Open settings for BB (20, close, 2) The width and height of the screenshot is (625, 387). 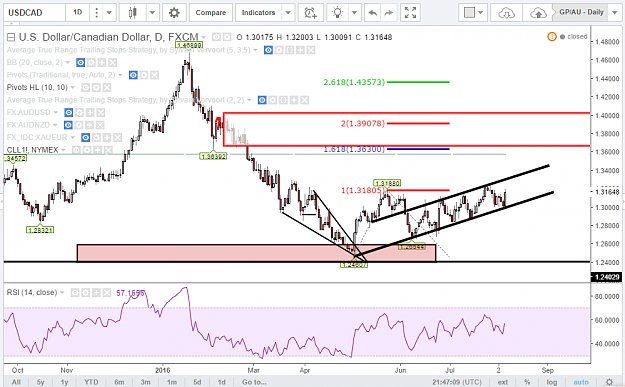point(91,63)
